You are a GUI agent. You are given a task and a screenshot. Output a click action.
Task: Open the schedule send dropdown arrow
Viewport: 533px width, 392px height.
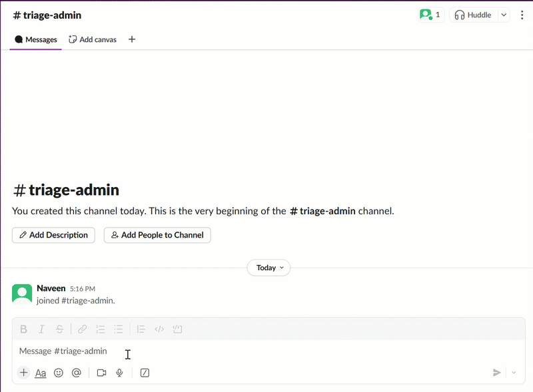pyautogui.click(x=514, y=373)
